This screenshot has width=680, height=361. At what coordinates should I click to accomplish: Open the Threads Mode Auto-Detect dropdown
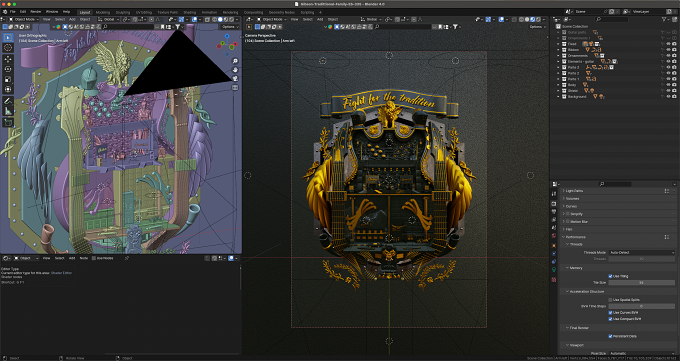642,253
